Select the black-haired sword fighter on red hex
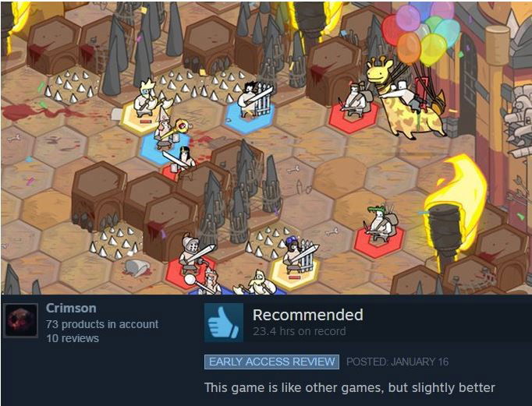The width and height of the screenshot is (532, 406). [x=182, y=162]
